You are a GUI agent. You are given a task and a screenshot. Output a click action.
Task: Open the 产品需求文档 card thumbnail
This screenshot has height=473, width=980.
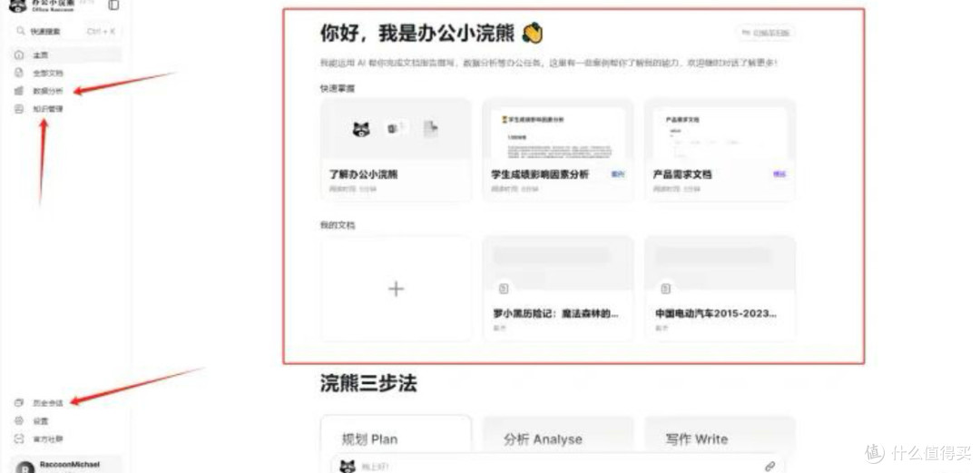coord(720,129)
